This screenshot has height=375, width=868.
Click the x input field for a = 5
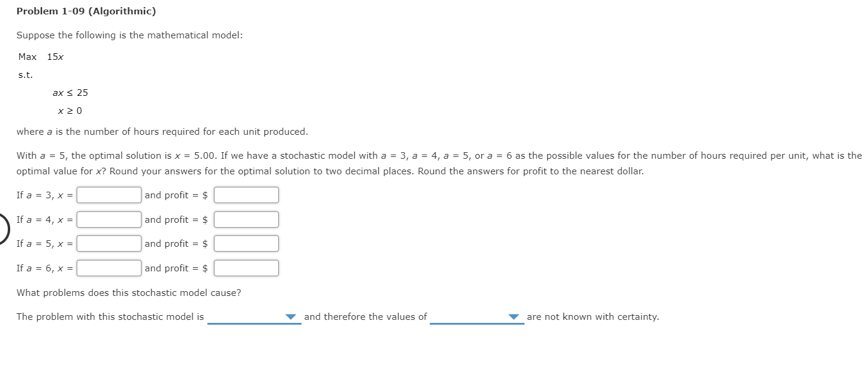point(108,243)
